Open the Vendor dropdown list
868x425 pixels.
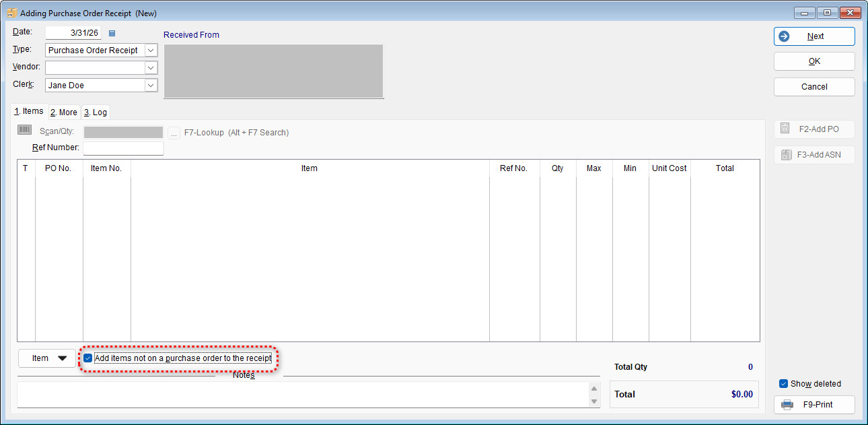tap(151, 68)
